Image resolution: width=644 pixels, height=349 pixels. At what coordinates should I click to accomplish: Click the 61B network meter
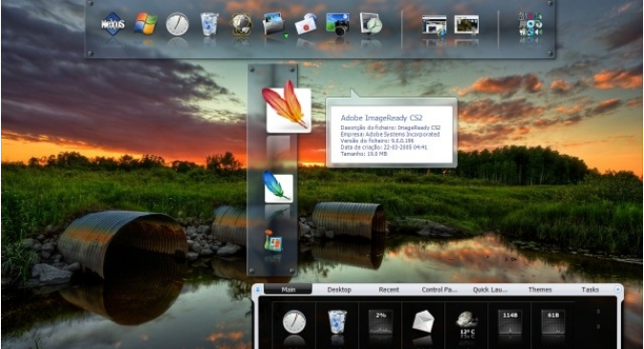coord(553,322)
